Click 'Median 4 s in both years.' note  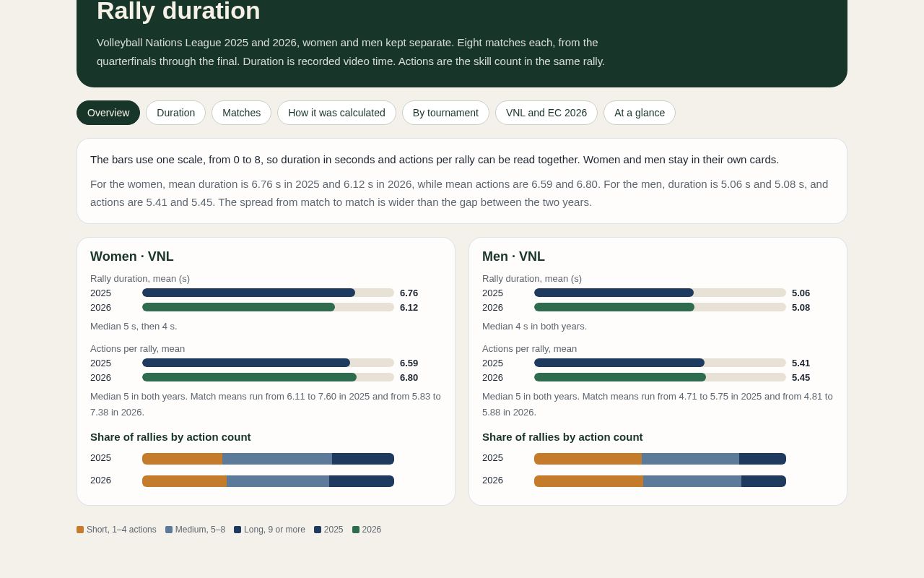pyautogui.click(x=534, y=327)
